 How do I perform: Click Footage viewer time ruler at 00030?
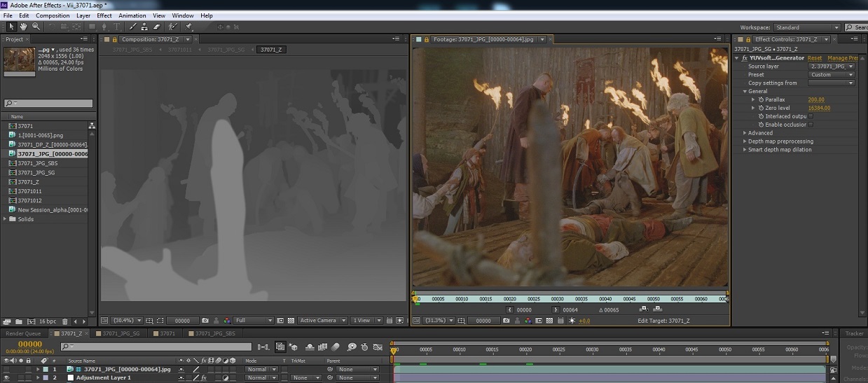tap(558, 299)
